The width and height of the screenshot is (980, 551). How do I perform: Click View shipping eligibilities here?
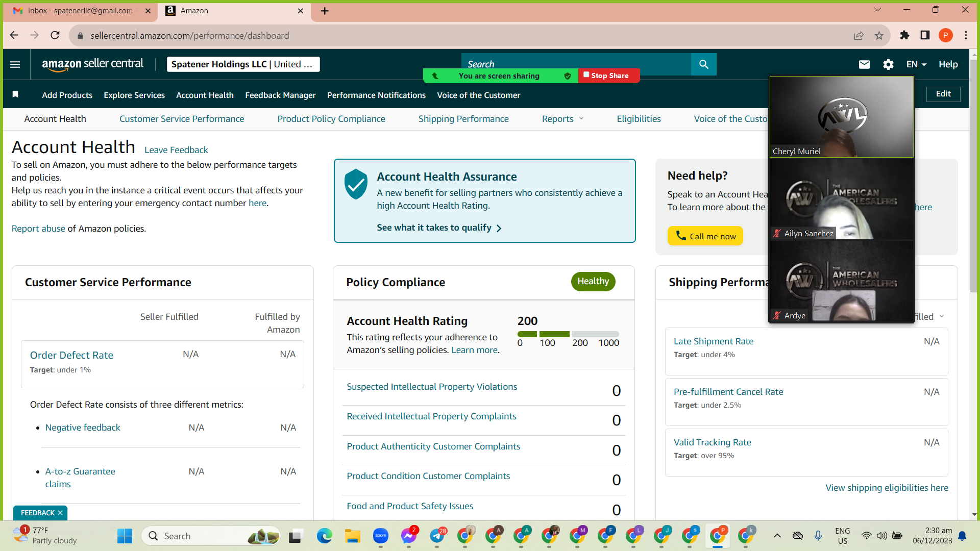[x=887, y=488]
